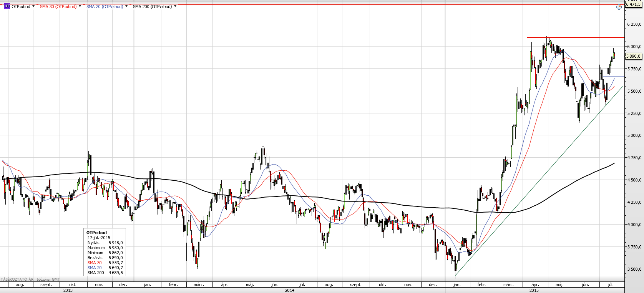This screenshot has height=293, width=644.
Task: Open the SMA 200 (OTP:xbud) indicator dropdown
Action: pos(175,7)
